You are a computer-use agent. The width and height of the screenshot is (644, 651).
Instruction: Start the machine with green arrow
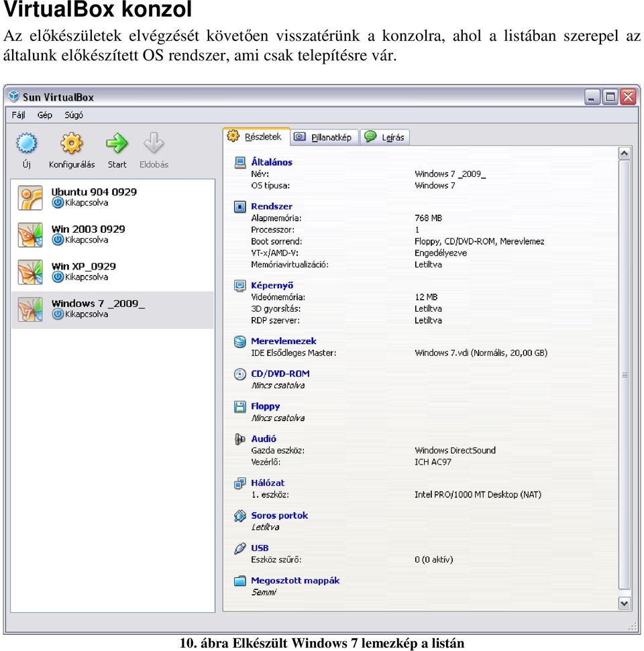(x=117, y=143)
